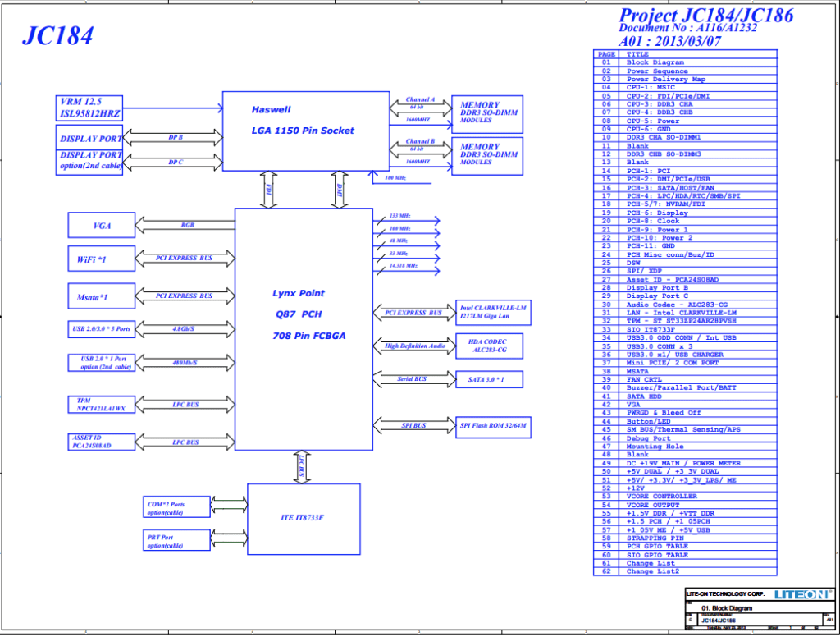
Task: Select the VCORE CONTROLLER row
Action: 685,497
